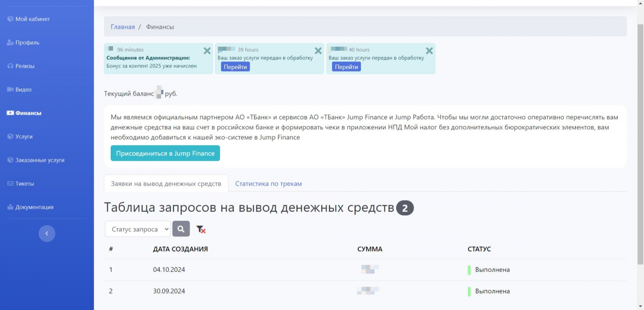This screenshot has height=310, width=644.
Task: Select the date 30.09.2024 cell
Action: [x=169, y=291]
